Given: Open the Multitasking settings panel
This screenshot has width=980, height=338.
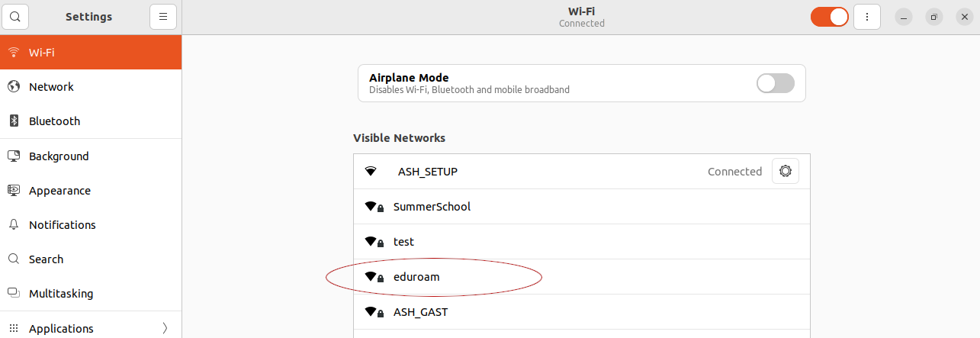Looking at the screenshot, I should point(91,294).
